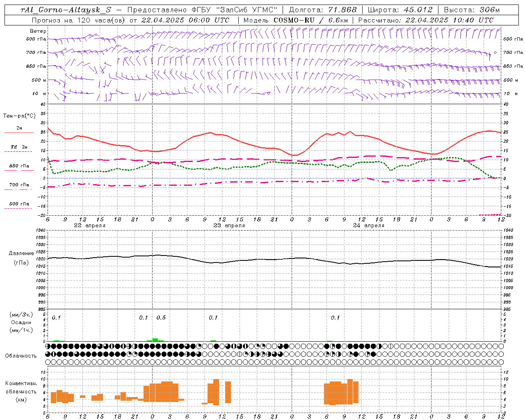Click the (гПа) pressure unit label

[21, 263]
